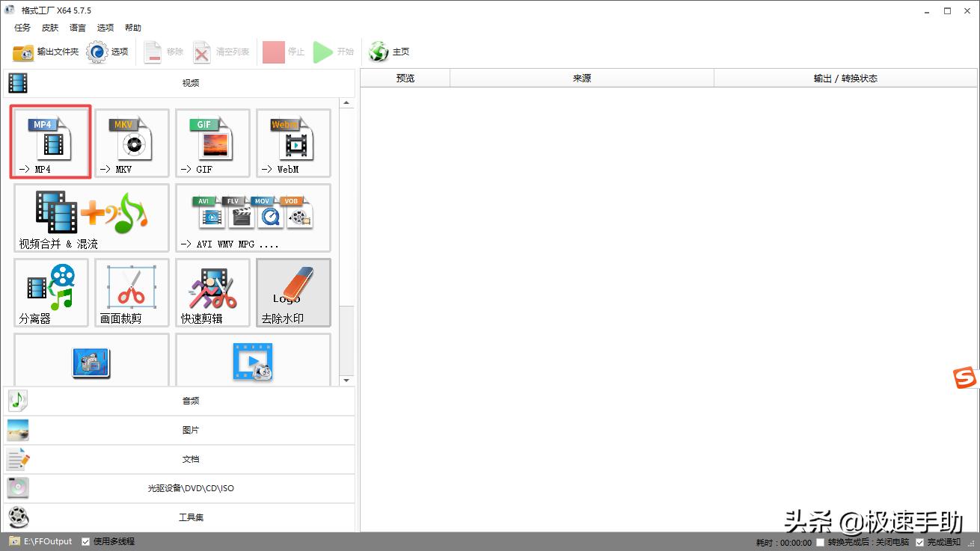980x551 pixels.
Task: Open the 画面裁剪 crop tool
Action: [x=132, y=292]
